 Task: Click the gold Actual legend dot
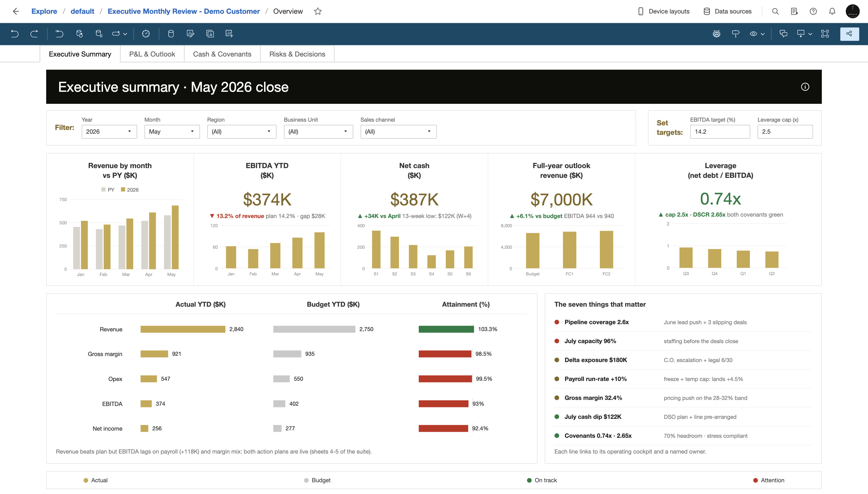click(x=86, y=480)
